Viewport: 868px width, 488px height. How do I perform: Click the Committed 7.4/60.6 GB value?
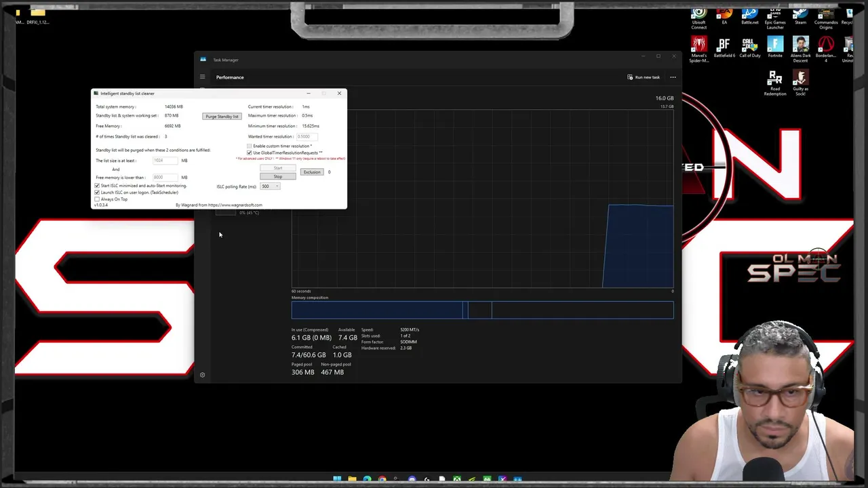pyautogui.click(x=309, y=354)
